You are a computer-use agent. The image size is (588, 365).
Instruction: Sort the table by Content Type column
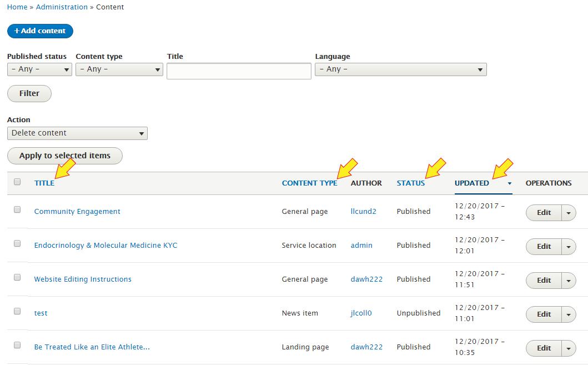(x=309, y=183)
